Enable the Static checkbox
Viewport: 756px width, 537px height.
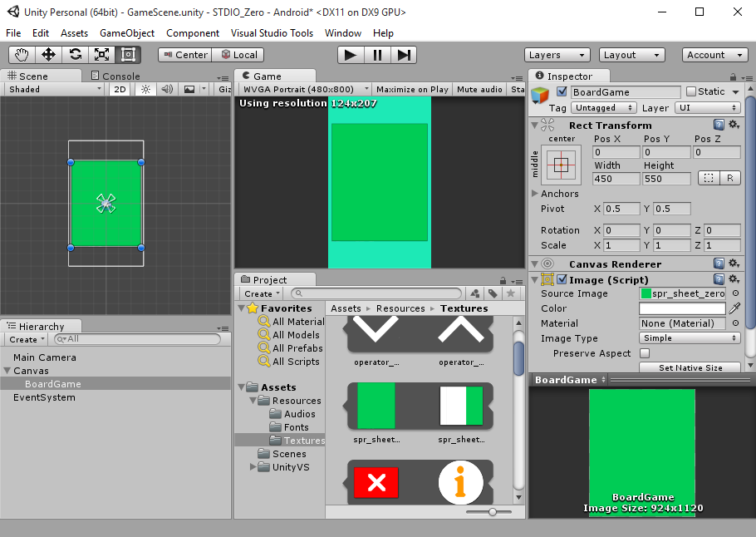[691, 91]
